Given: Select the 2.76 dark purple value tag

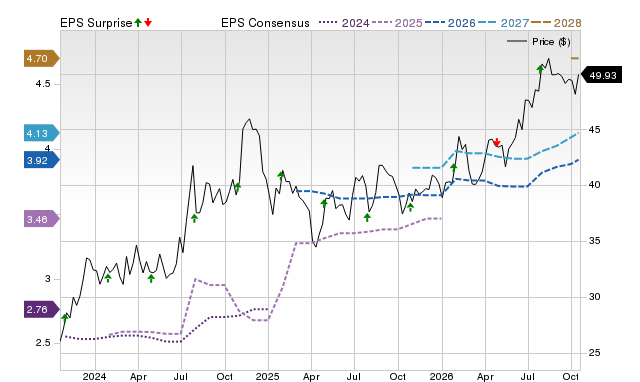Looking at the screenshot, I should click(42, 309).
